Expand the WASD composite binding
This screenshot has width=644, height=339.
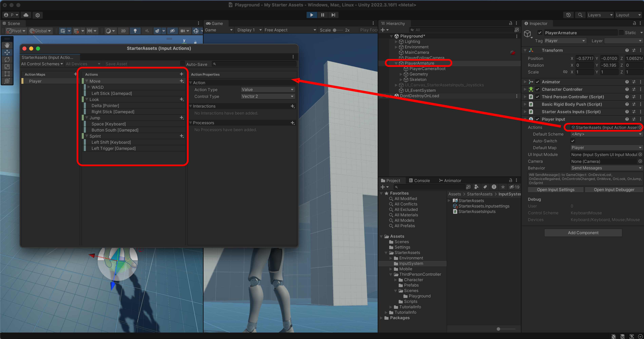[89, 87]
